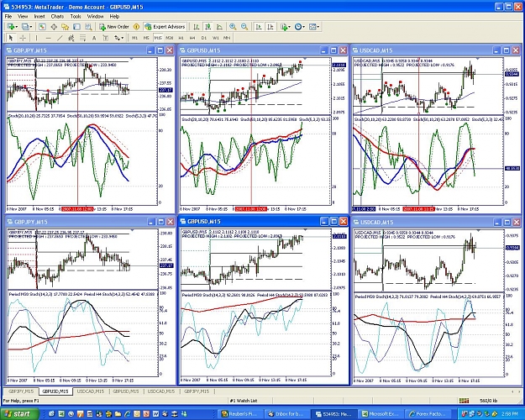Select the Arrows drawing tool

pyautogui.click(x=118, y=38)
